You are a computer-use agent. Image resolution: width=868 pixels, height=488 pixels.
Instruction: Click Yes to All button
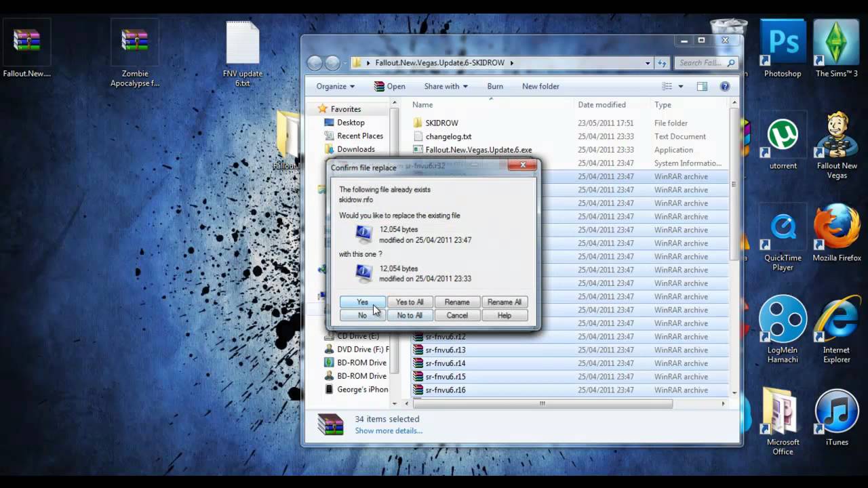click(x=410, y=302)
